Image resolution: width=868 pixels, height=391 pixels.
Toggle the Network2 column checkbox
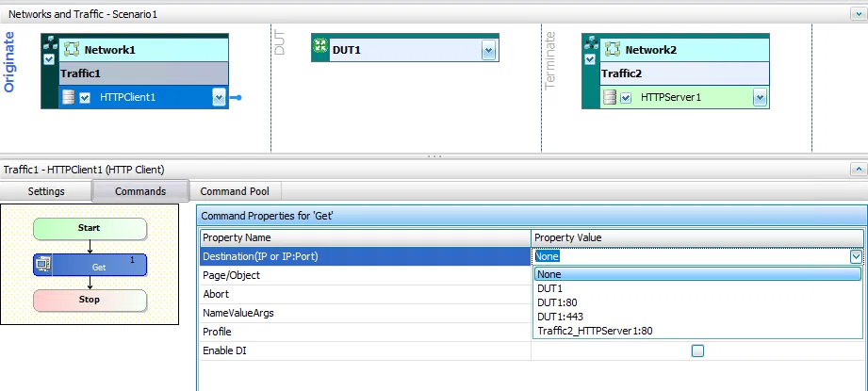590,58
